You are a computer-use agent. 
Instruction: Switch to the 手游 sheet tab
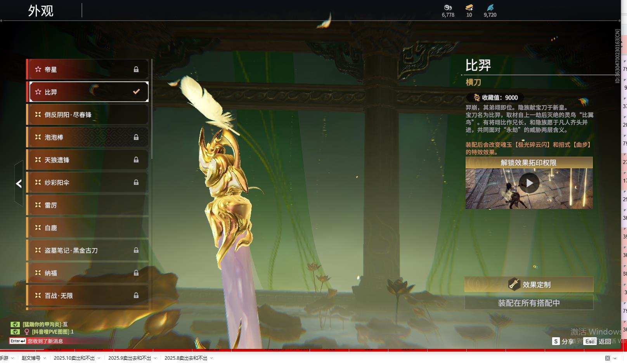4,358
